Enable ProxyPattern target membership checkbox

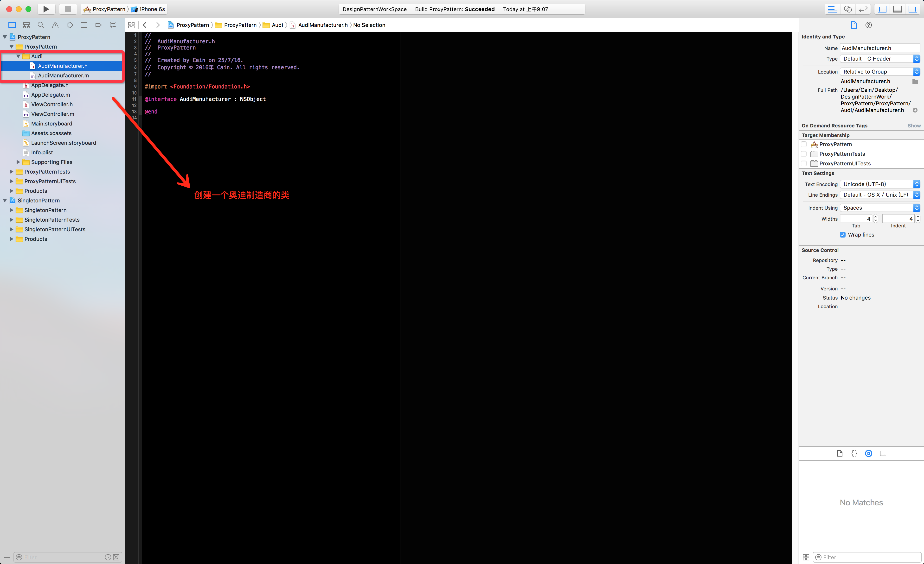(x=804, y=144)
